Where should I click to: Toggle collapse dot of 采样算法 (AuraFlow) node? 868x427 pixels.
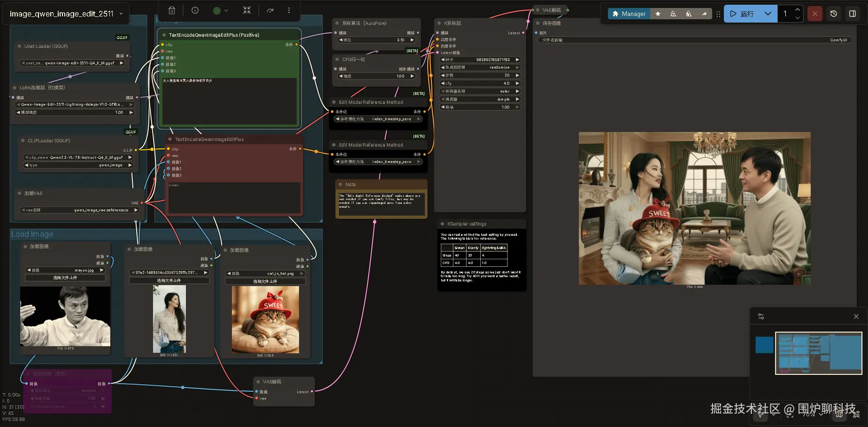point(337,23)
